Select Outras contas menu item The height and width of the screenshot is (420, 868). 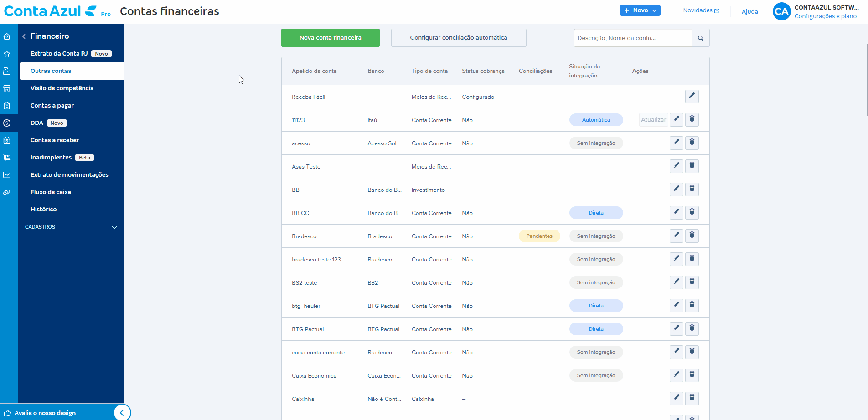pos(72,71)
